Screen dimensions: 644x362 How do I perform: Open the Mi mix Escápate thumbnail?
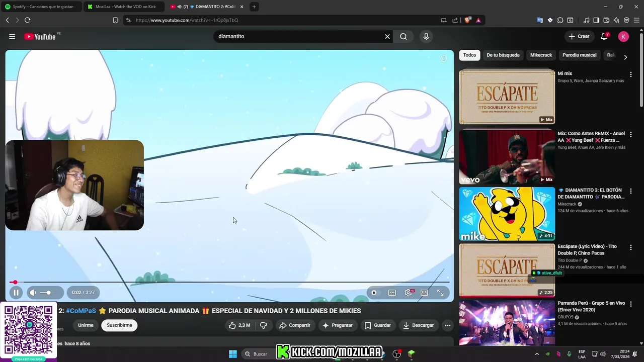[x=507, y=97]
